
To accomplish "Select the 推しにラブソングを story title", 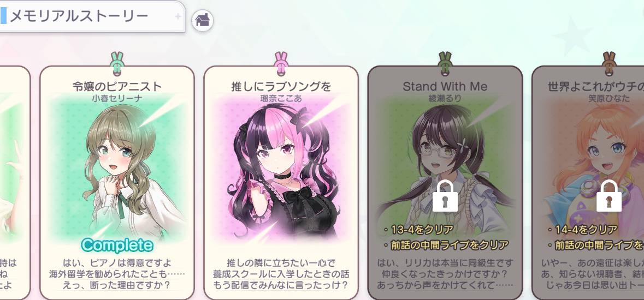I will (x=281, y=87).
